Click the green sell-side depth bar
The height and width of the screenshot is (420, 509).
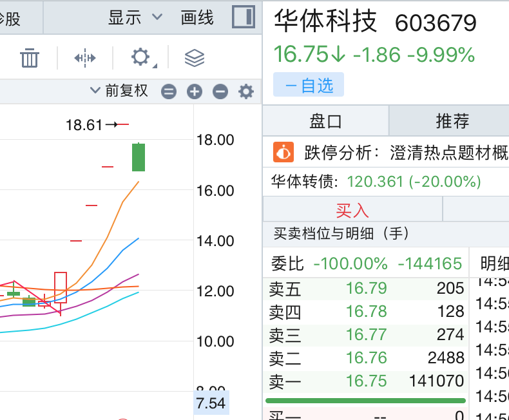pos(365,401)
